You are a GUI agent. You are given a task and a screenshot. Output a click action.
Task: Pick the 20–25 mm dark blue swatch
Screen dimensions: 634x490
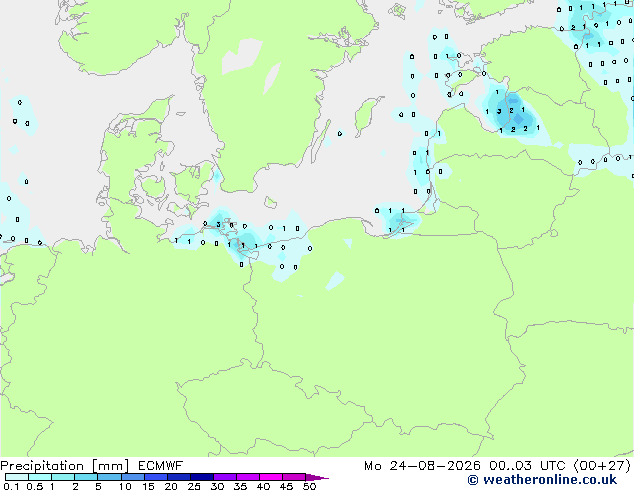pos(179,477)
